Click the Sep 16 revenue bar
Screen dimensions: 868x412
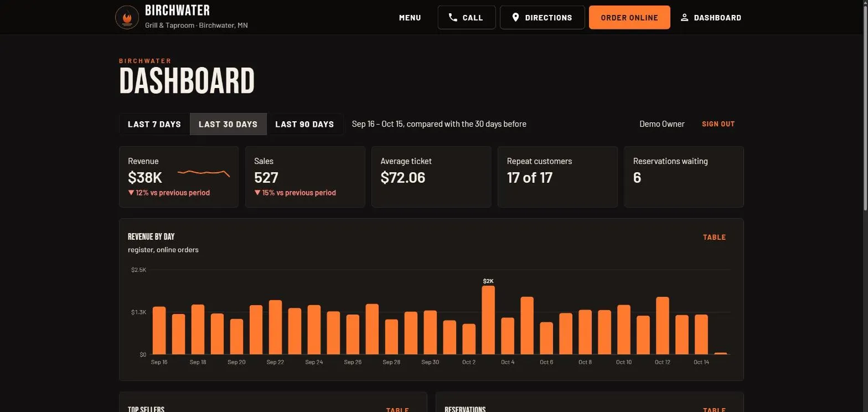[159, 331]
